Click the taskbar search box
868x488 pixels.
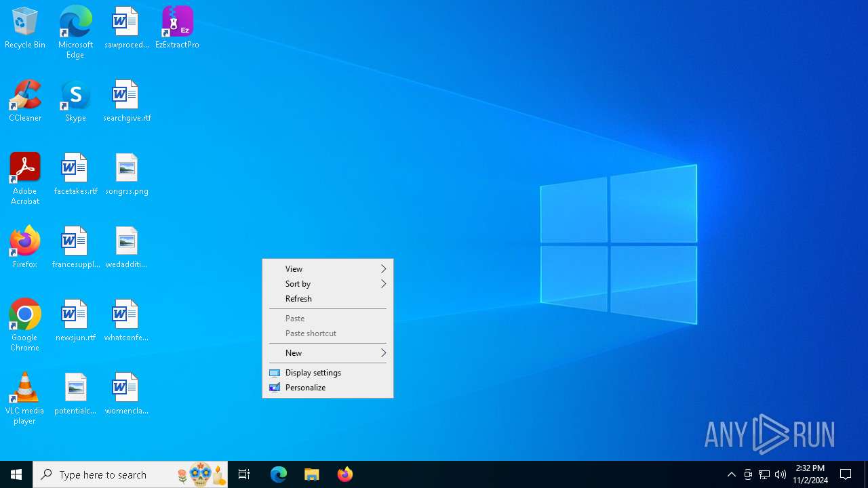pyautogui.click(x=130, y=474)
